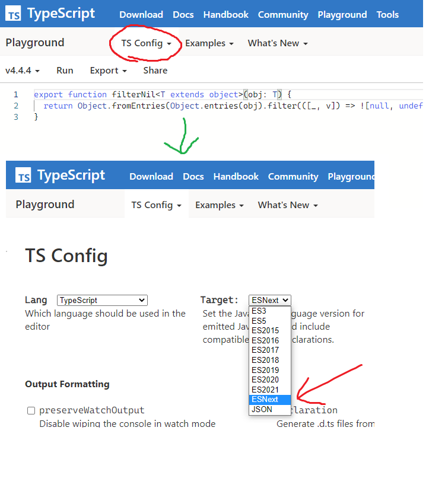Choose ES2016 from the Target list
Viewport: 429px width, 504px height.
[x=270, y=340]
